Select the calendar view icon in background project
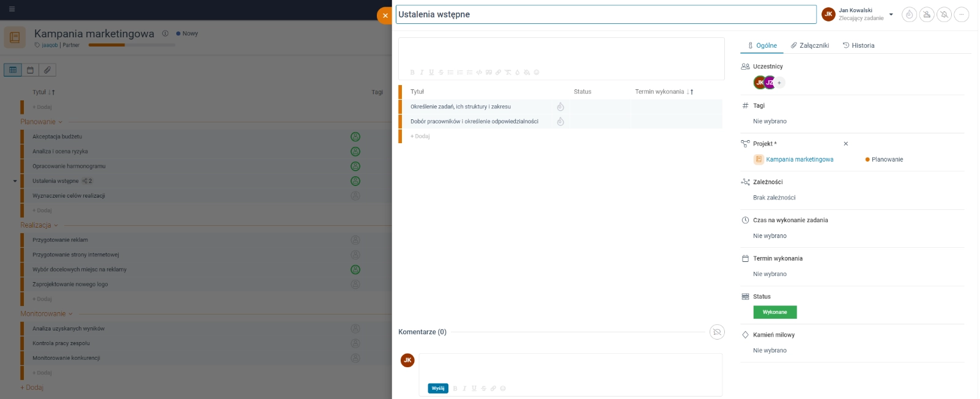The height and width of the screenshot is (399, 980). [x=30, y=70]
